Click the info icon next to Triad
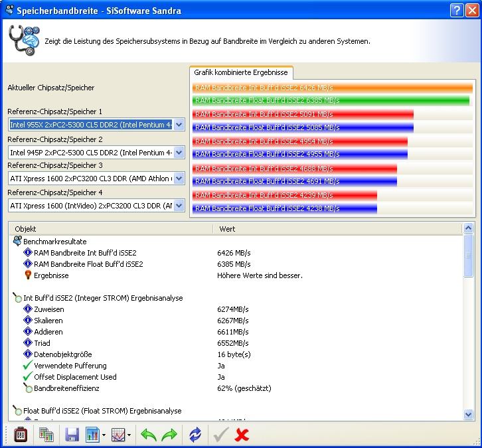Screen dimensions: 482x448 click(x=28, y=342)
